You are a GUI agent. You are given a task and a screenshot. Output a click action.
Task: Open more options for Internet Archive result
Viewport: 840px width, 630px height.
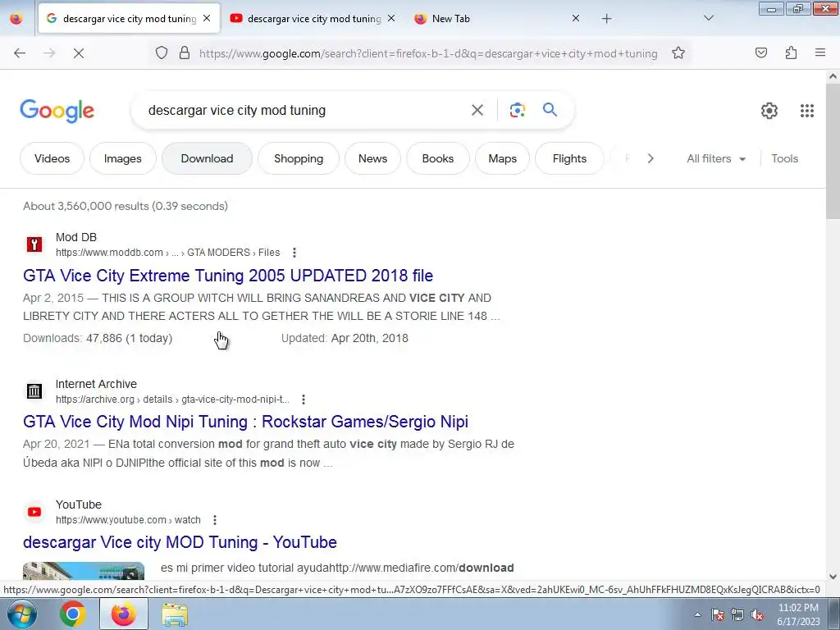pos(304,399)
